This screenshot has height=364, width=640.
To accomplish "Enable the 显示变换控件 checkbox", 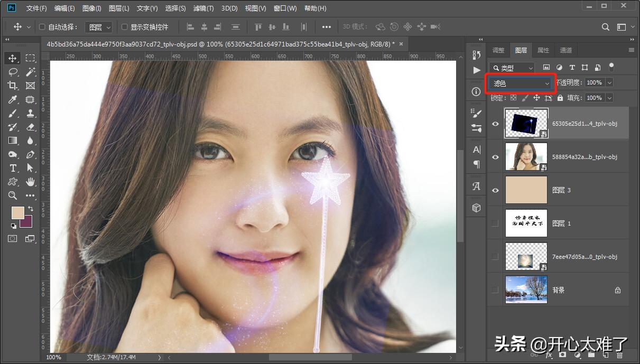I will click(x=125, y=27).
